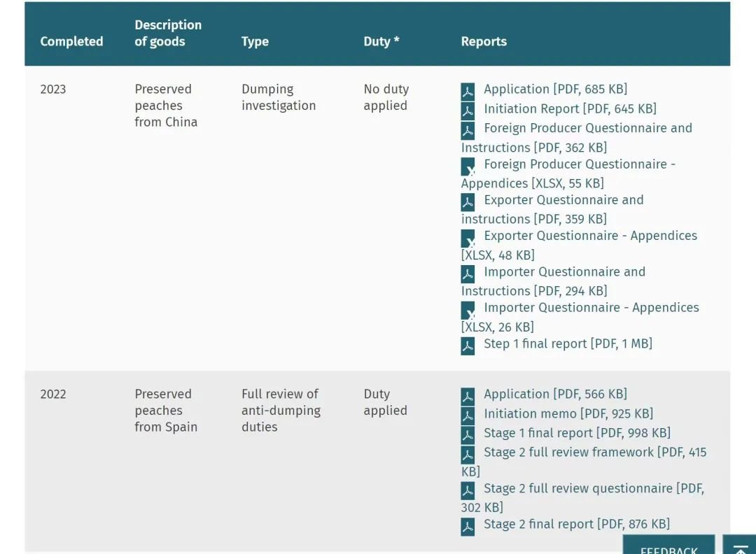
Task: Open Importer Questionnaire and Instructions PDF link
Action: tap(554, 281)
